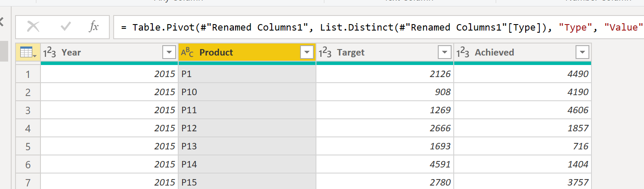644x189 pixels.
Task: Select the Product column header
Action: tap(247, 53)
